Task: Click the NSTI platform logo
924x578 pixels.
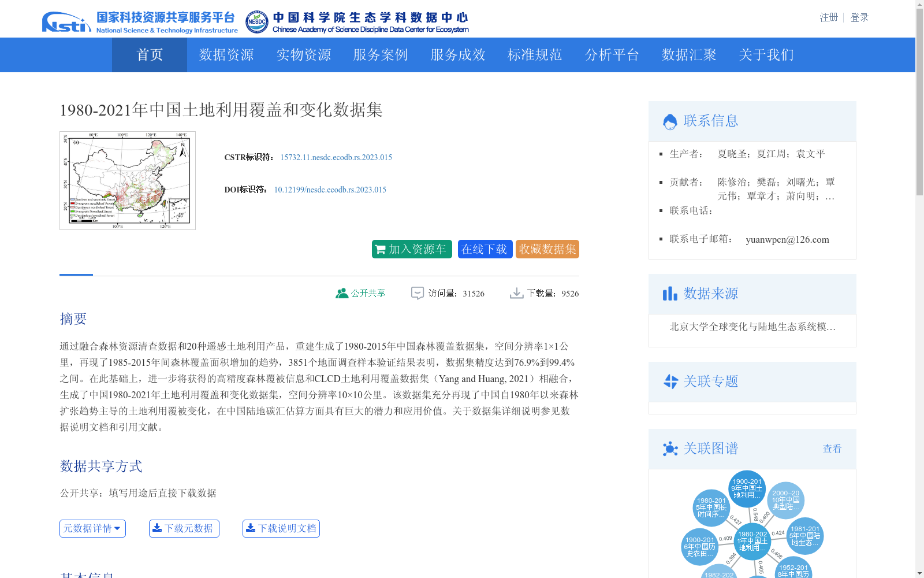Action: 140,22
